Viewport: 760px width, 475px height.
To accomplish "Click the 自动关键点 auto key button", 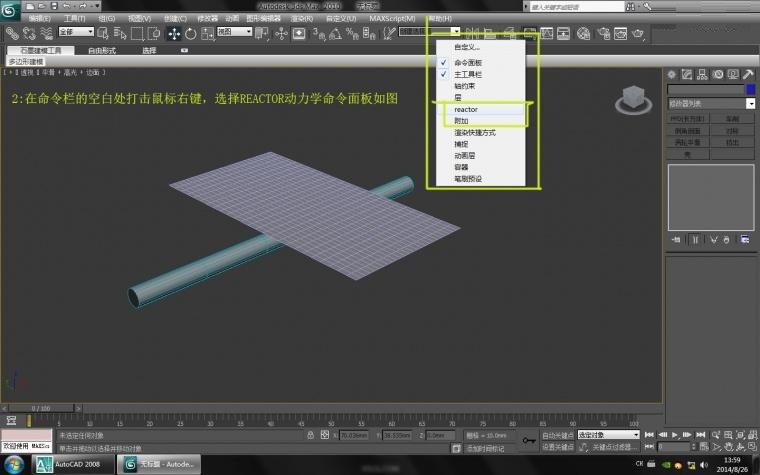I will click(x=557, y=435).
